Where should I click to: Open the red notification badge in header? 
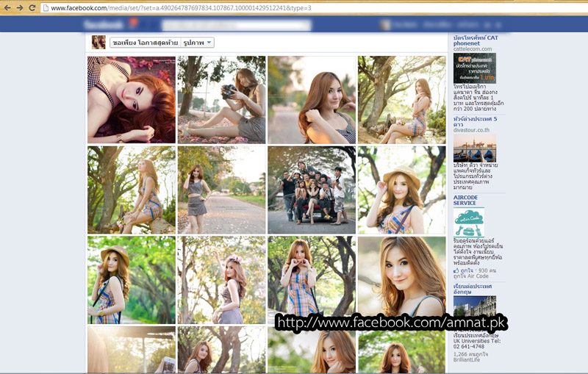pyautogui.click(x=133, y=23)
